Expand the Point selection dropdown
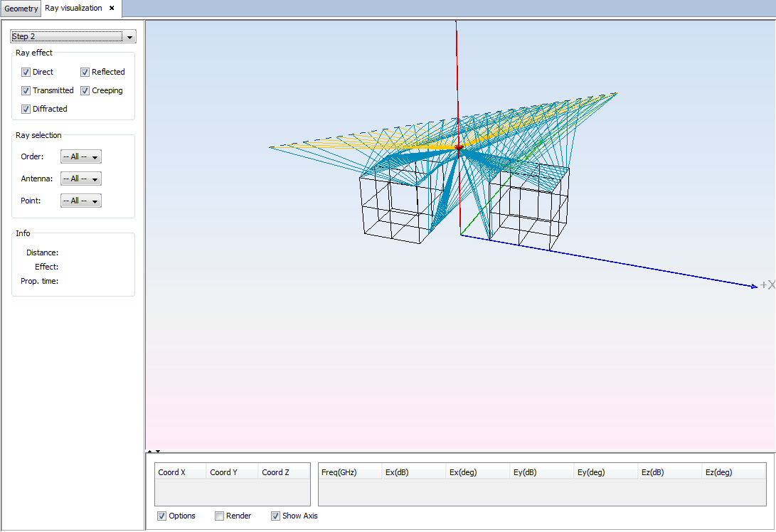 (81, 201)
